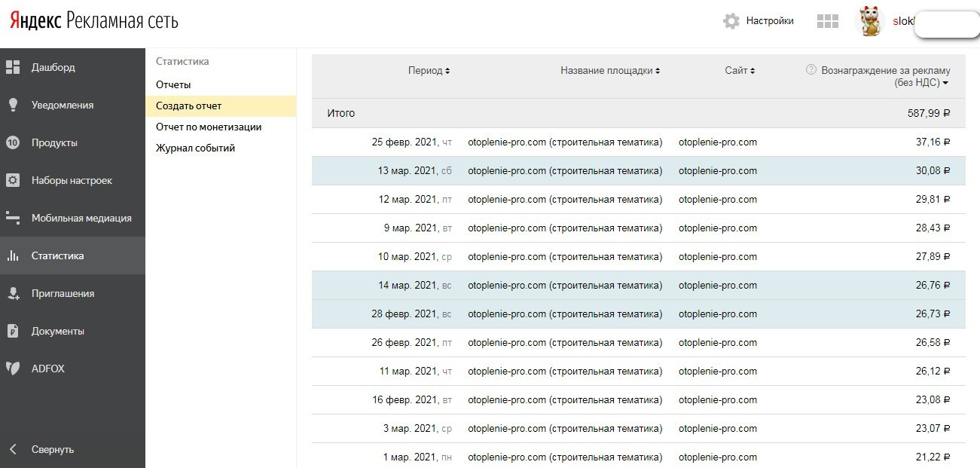Click the Dashboard grid icon in sidebar
980x468 pixels.
coord(13,67)
